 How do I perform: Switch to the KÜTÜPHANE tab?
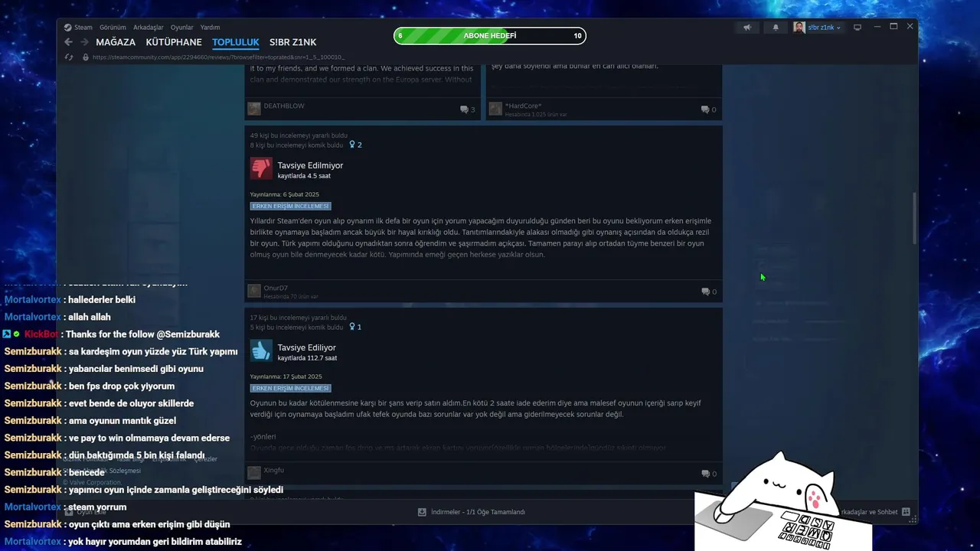click(x=174, y=42)
